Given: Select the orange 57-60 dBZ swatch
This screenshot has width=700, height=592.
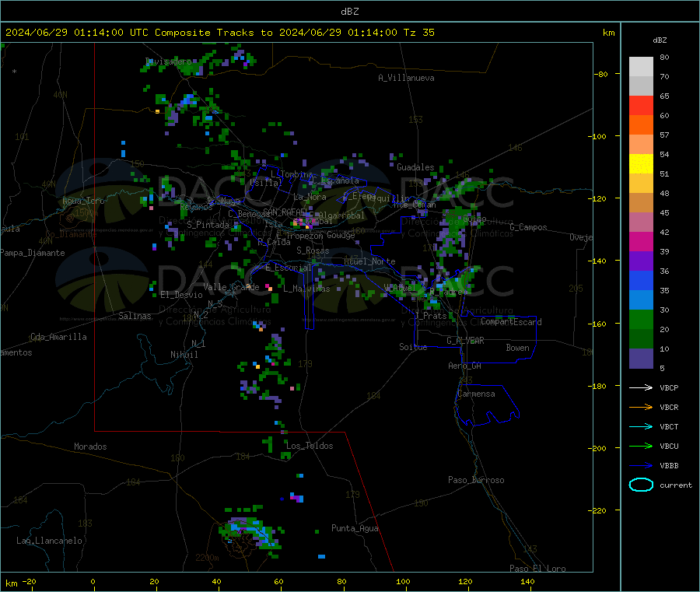Looking at the screenshot, I should [641, 125].
